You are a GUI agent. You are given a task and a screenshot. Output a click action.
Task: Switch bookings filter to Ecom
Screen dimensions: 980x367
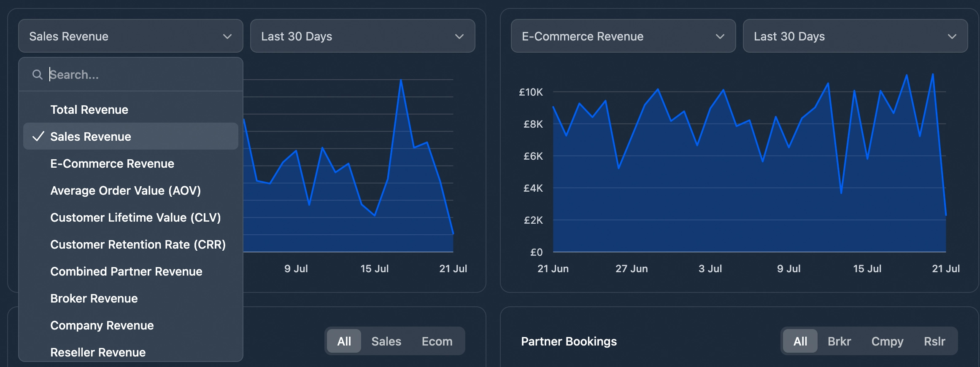pyautogui.click(x=437, y=341)
